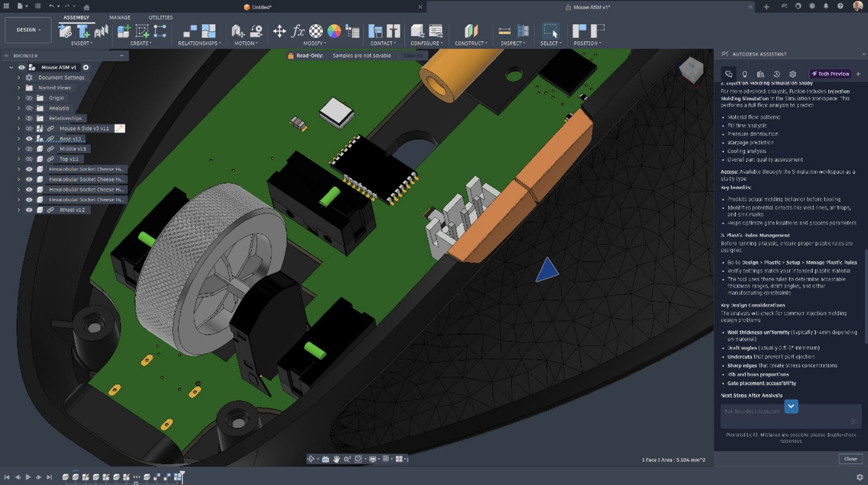Click the Appearance color wheel icon
Screen dimensions: 868x485
334,31
